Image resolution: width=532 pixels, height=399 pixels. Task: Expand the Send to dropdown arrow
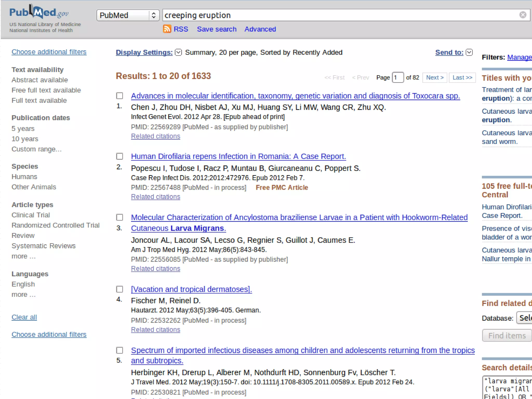469,52
